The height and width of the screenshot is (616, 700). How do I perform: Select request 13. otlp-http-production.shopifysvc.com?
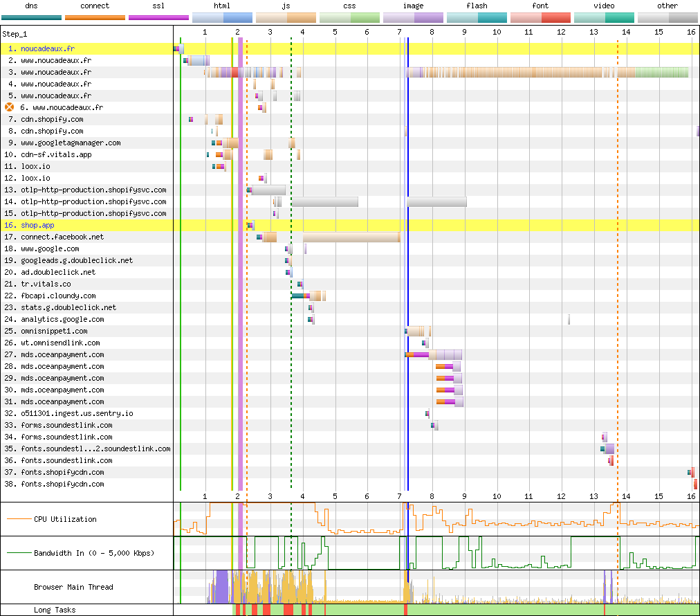(85, 190)
